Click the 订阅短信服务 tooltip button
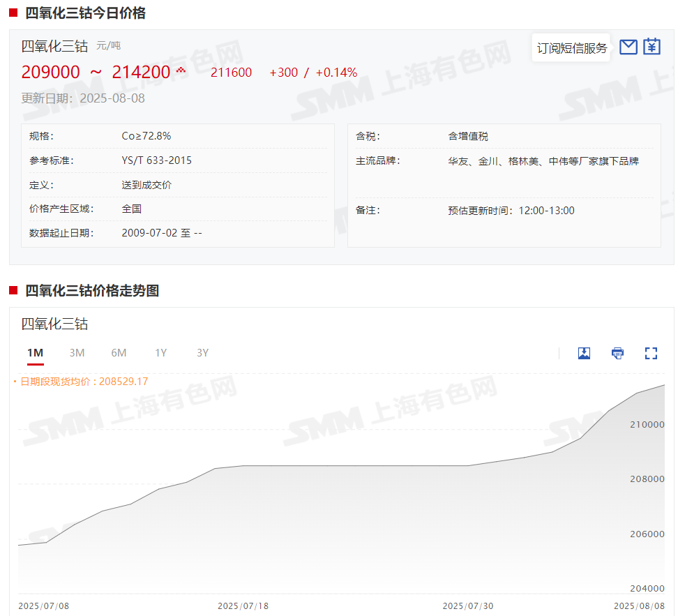This screenshot has width=678, height=616. pyautogui.click(x=571, y=48)
